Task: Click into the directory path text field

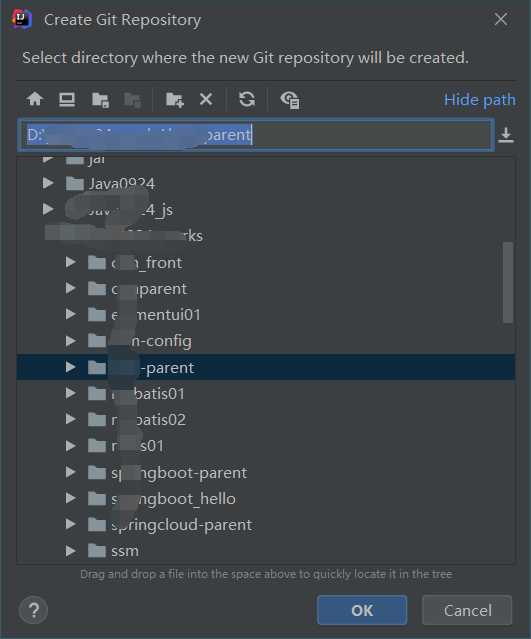Action: click(256, 135)
